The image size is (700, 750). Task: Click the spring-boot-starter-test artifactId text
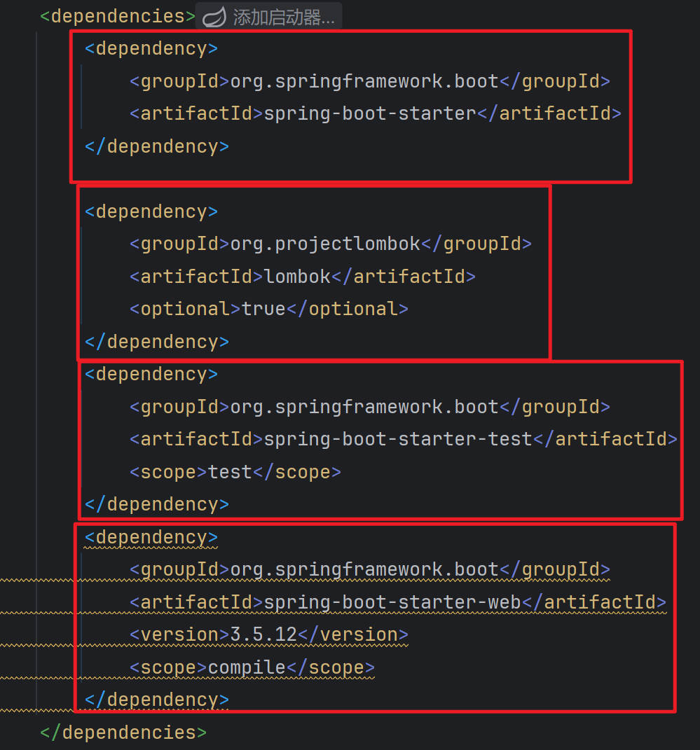click(x=398, y=439)
